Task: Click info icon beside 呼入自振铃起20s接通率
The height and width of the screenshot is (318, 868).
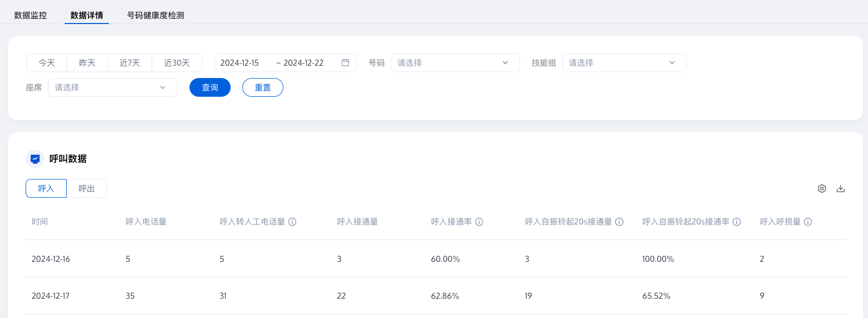Action: 737,222
